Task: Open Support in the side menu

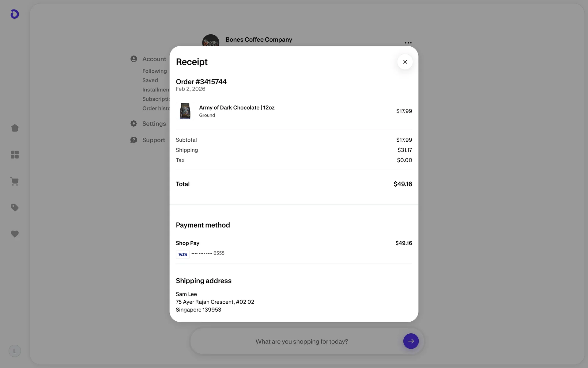Action: (153, 140)
